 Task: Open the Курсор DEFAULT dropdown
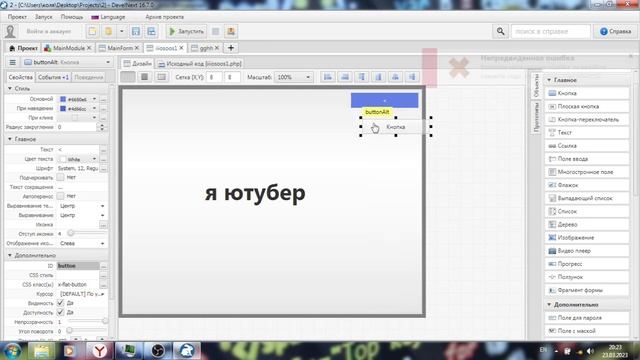click(82, 294)
